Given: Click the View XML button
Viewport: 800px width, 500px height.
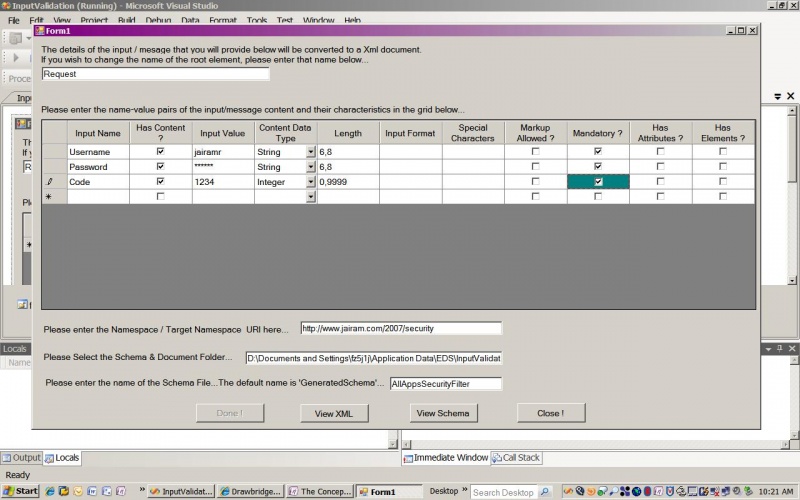Looking at the screenshot, I should [x=334, y=413].
